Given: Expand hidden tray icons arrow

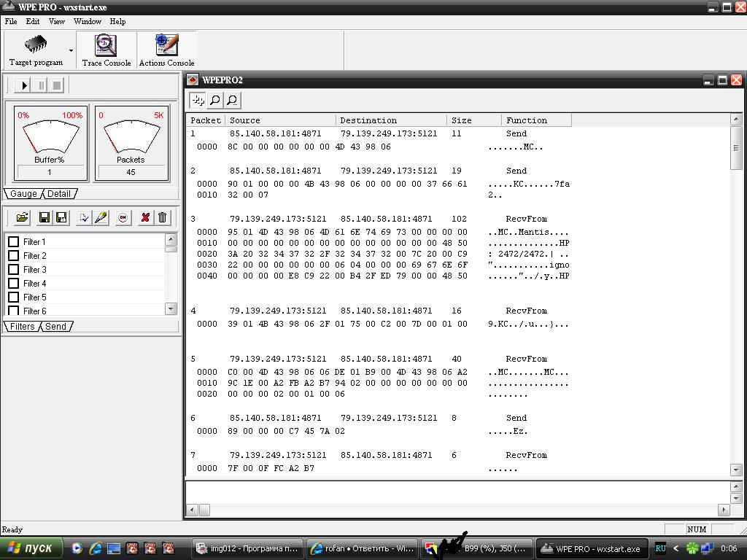Looking at the screenshot, I should [x=676, y=548].
